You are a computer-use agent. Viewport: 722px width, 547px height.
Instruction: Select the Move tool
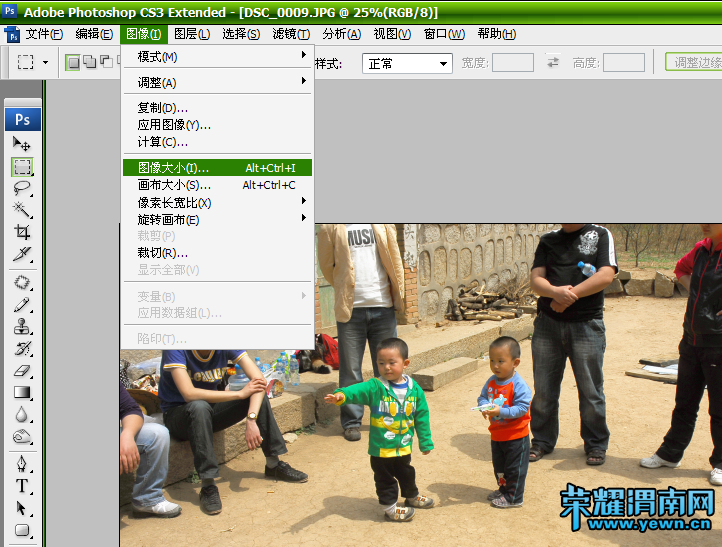pyautogui.click(x=22, y=144)
